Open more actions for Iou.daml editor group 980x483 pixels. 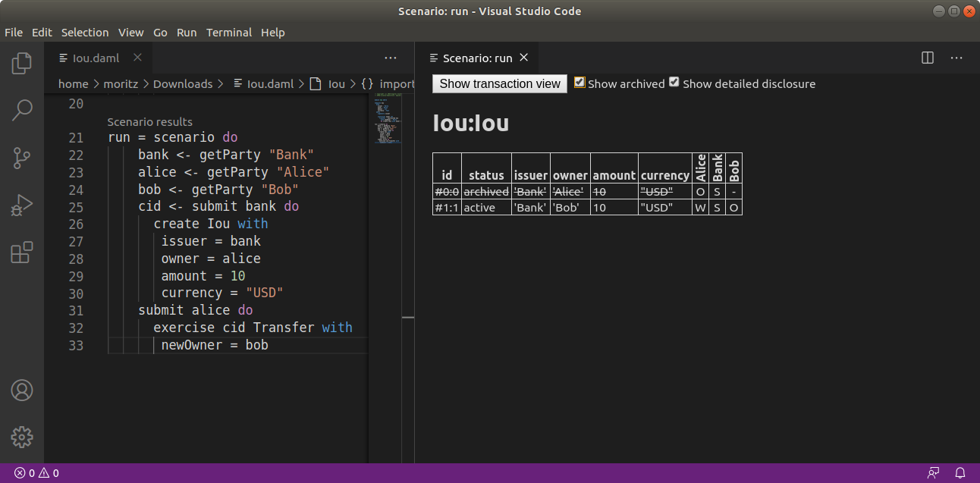pyautogui.click(x=391, y=58)
